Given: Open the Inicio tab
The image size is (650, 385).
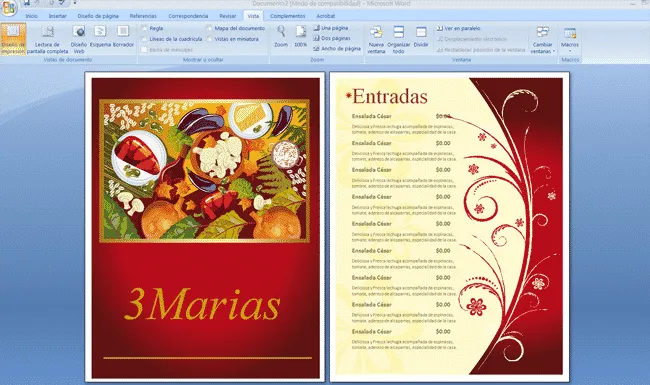Looking at the screenshot, I should [x=32, y=16].
